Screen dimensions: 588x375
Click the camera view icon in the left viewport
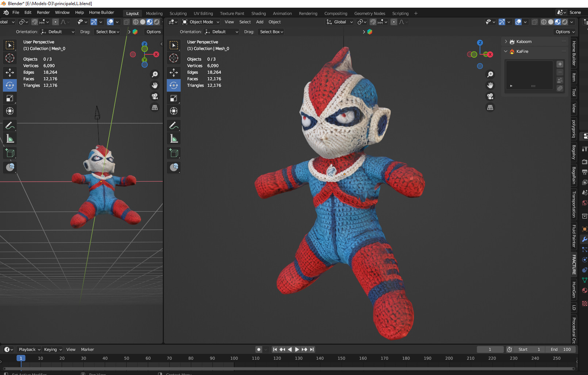click(155, 96)
